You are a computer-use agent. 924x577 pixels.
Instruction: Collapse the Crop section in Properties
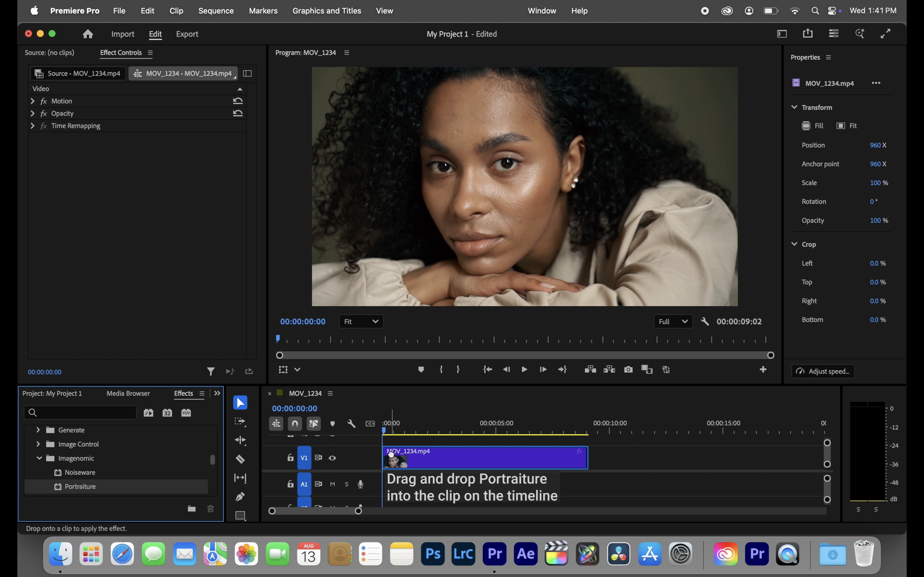[x=794, y=244]
